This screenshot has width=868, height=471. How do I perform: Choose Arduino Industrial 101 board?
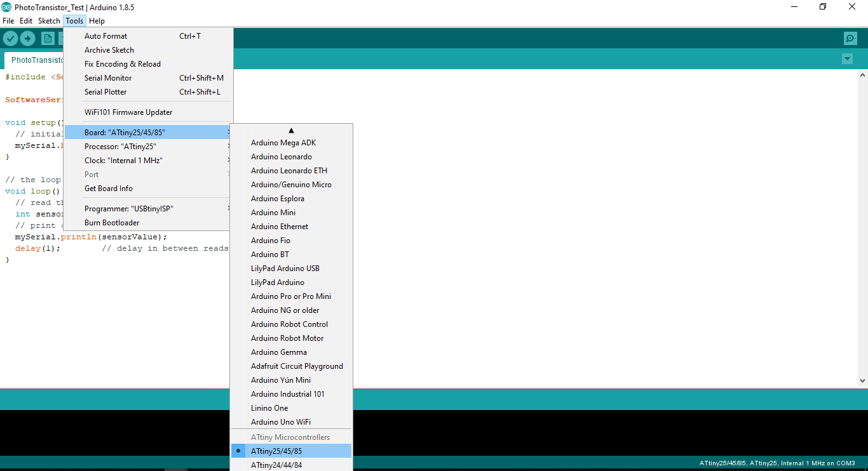coord(291,394)
